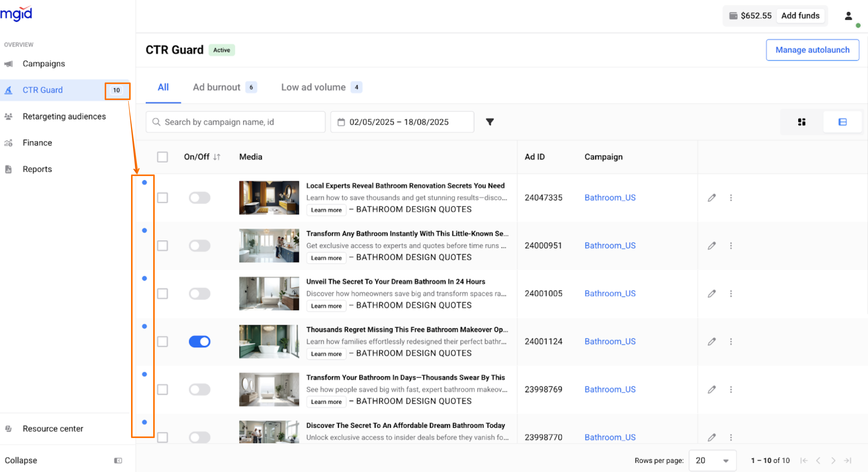Image resolution: width=868 pixels, height=472 pixels.
Task: Sort by On/Off column arrows
Action: 217,157
